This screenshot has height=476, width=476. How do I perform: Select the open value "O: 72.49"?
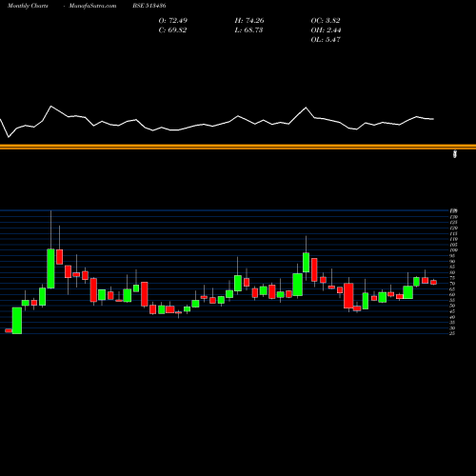tap(173, 20)
